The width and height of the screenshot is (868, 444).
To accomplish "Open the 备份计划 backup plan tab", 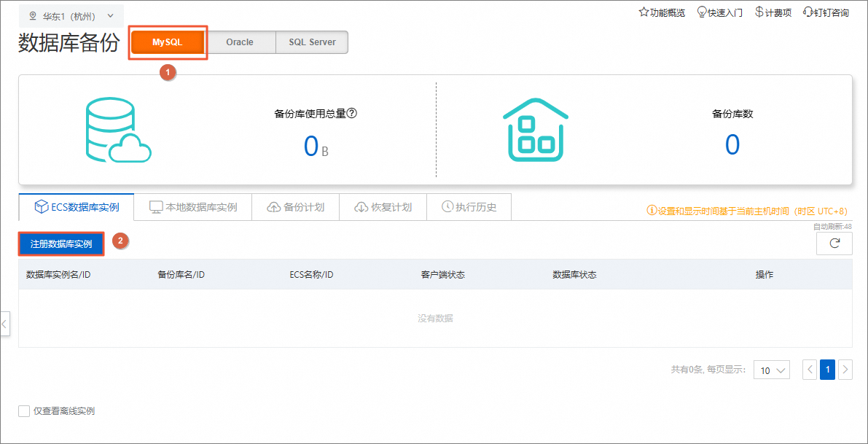I will (296, 208).
